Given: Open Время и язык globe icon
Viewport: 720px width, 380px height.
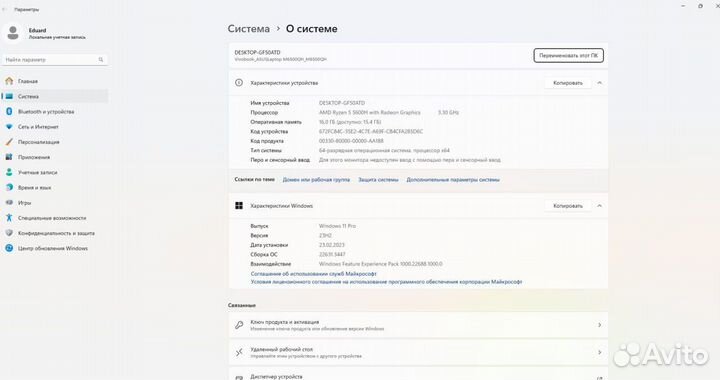Looking at the screenshot, I should point(9,187).
